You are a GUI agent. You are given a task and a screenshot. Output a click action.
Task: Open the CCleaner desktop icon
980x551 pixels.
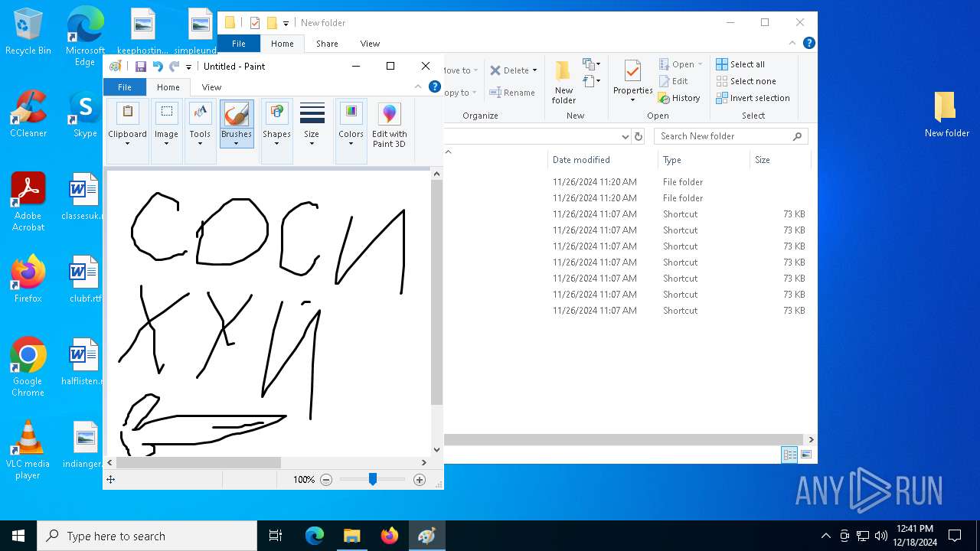[x=28, y=113]
